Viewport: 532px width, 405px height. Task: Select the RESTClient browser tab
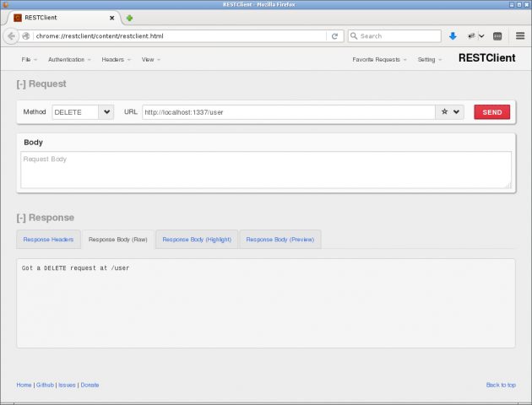coord(64,18)
